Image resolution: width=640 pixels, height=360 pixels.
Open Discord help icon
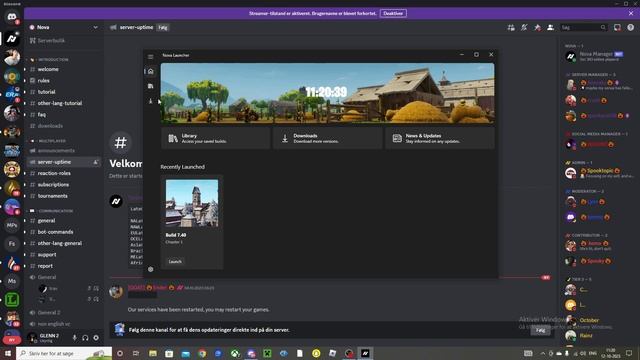[631, 27]
